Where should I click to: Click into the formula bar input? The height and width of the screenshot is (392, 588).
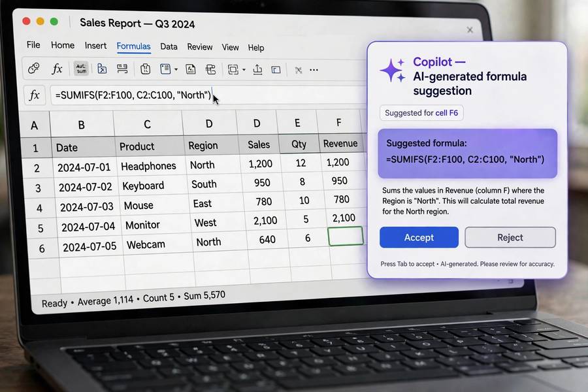(208, 95)
